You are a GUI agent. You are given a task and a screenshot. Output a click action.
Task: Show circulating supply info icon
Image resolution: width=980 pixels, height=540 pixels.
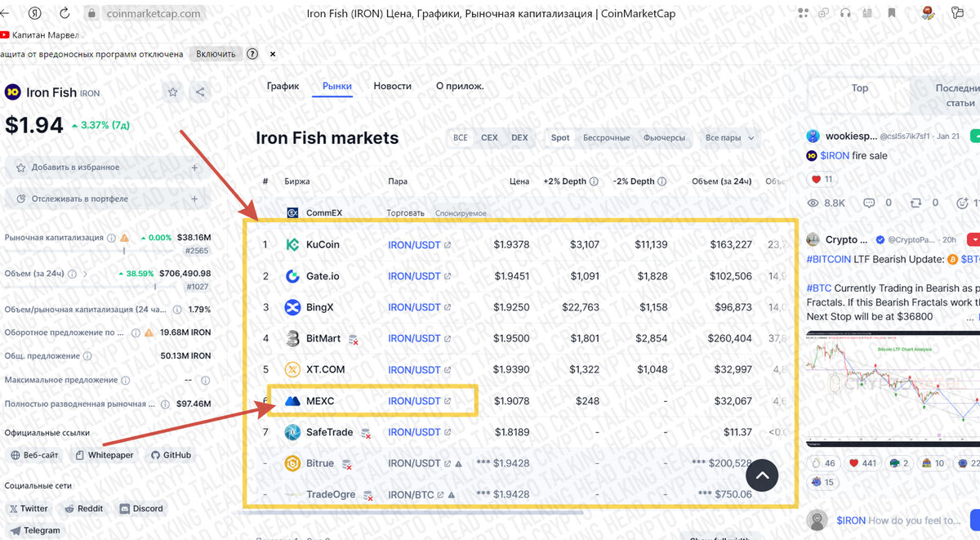tap(136, 333)
